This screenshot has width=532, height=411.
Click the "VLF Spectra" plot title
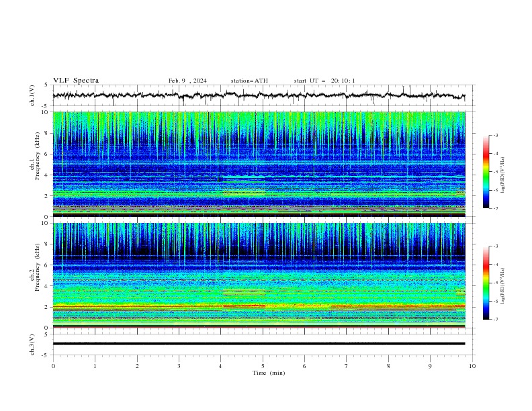(x=76, y=81)
